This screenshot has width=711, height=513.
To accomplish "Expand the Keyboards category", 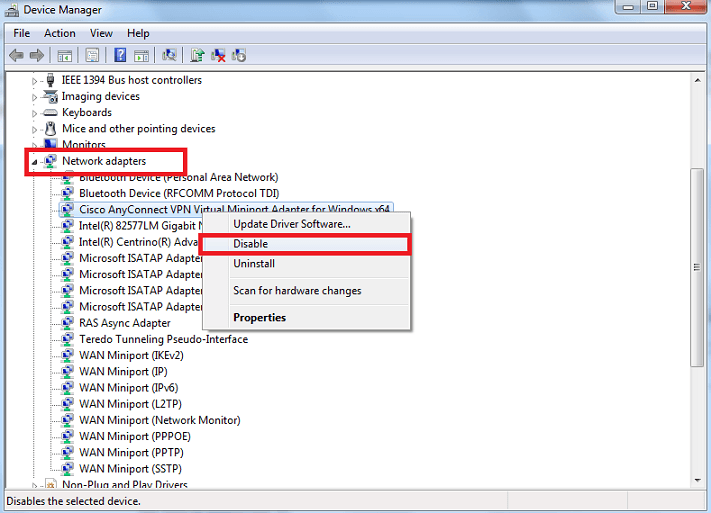I will click(x=34, y=113).
